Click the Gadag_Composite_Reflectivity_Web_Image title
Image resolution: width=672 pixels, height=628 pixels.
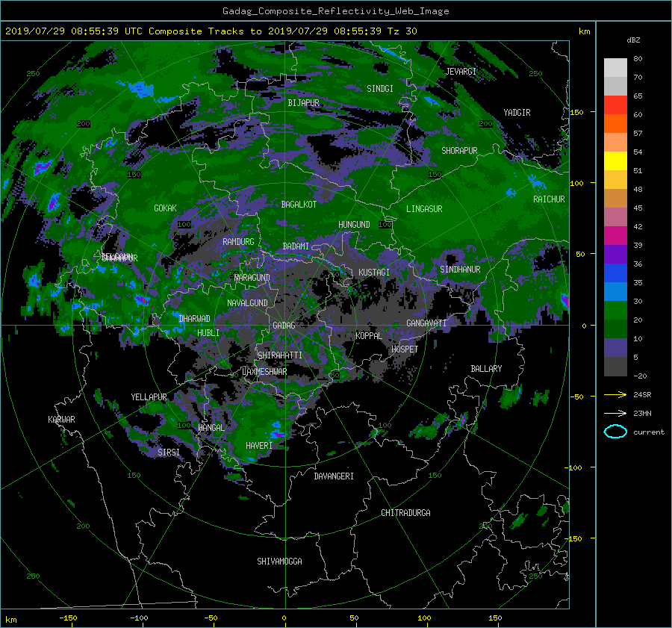coord(335,11)
